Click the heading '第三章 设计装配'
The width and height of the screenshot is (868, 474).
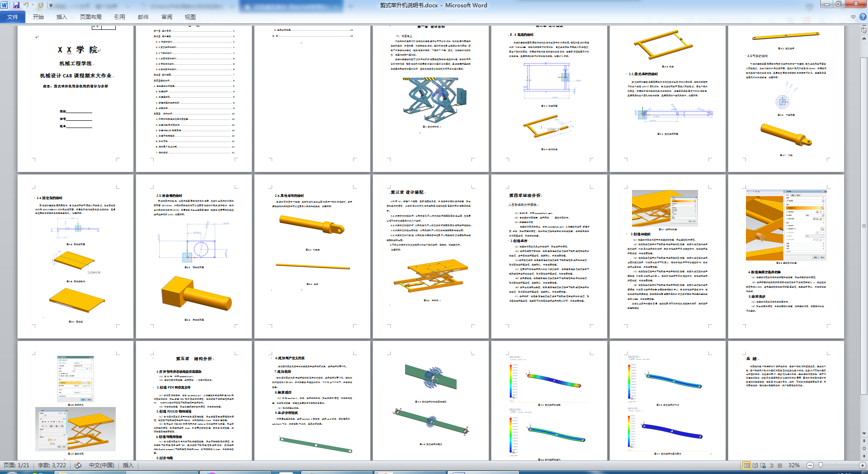click(408, 192)
